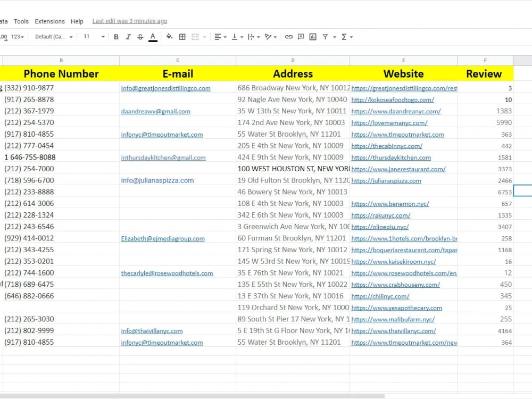This screenshot has height=399, width=532.
Task: Select the address cell 100 WEST HOUSTON ST
Action: coord(293,169)
